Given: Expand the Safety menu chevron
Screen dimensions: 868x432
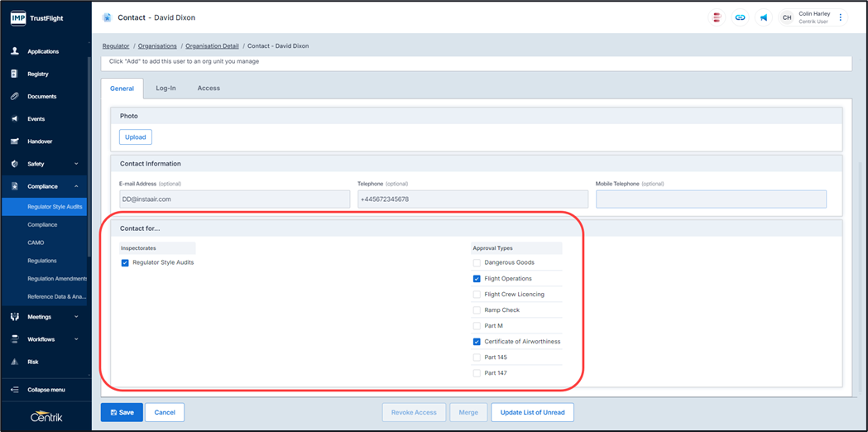Looking at the screenshot, I should click(x=76, y=164).
